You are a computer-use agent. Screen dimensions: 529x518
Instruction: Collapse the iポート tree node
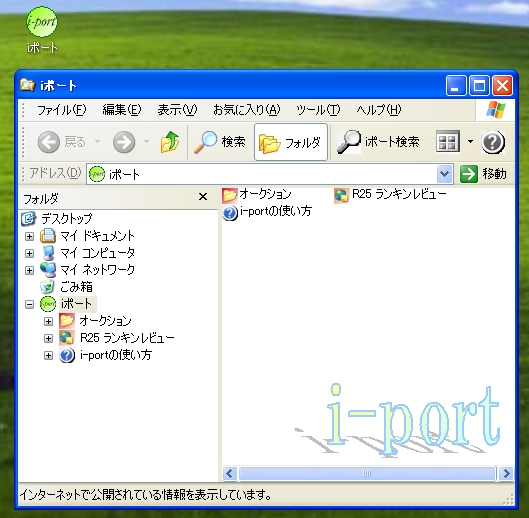click(29, 304)
